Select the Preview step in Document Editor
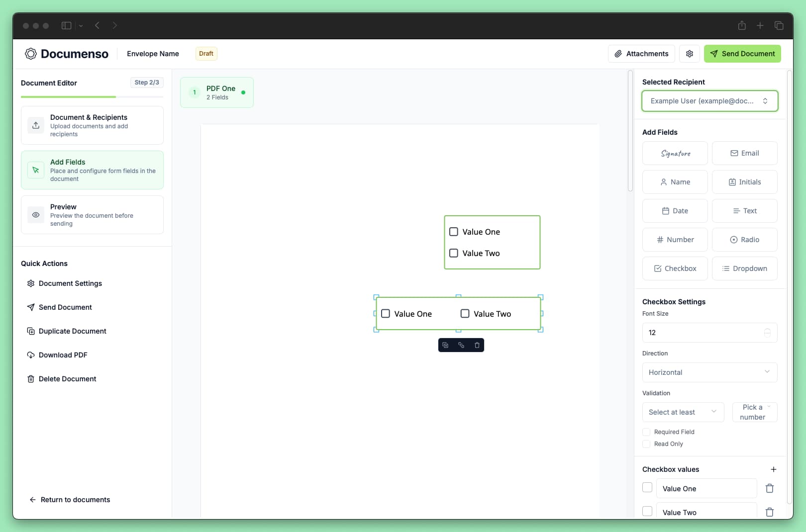 coord(92,215)
